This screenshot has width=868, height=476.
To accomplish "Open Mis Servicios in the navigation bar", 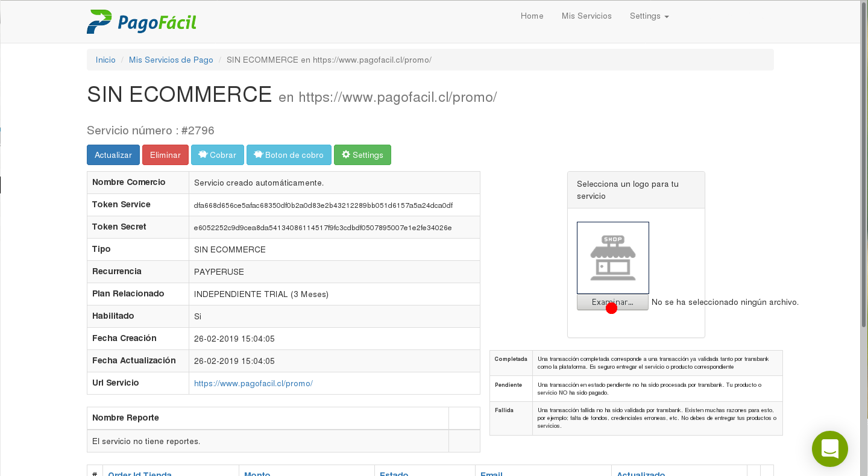I will click(587, 16).
